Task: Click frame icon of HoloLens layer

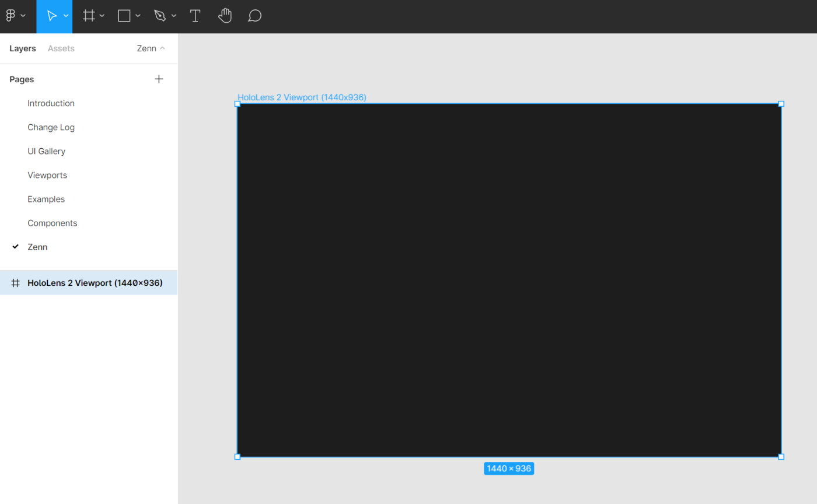Action: [16, 282]
